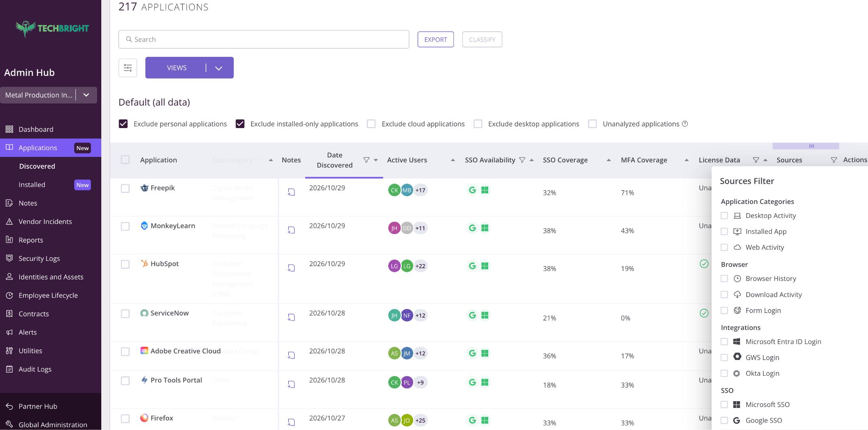
Task: Open the Adobe Creative Cloud application link
Action: 186,351
